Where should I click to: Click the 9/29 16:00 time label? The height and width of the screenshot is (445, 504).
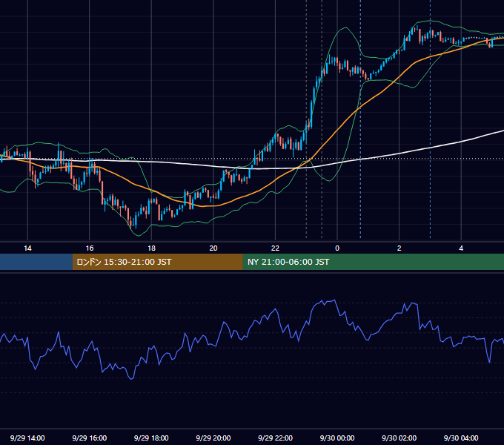click(90, 438)
